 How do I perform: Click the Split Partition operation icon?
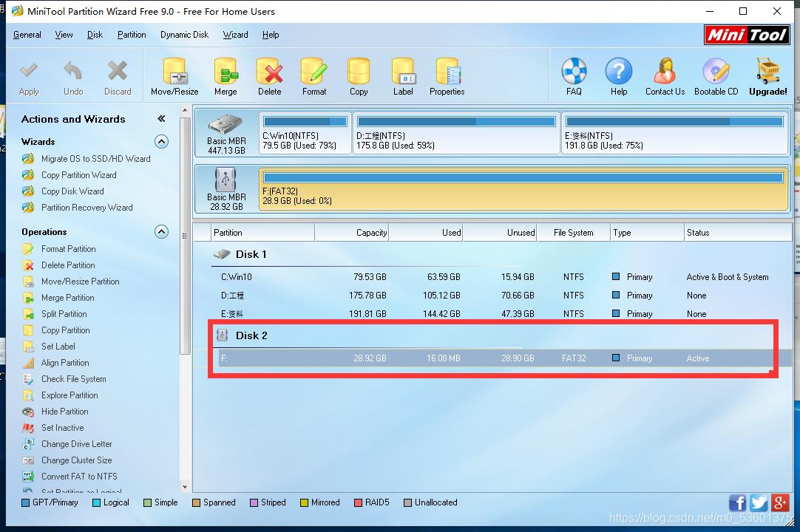(x=29, y=314)
